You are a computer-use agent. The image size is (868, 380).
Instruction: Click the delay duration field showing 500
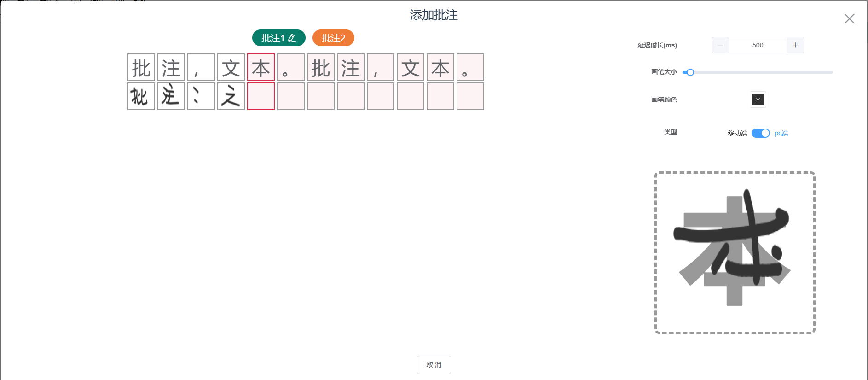tap(758, 45)
